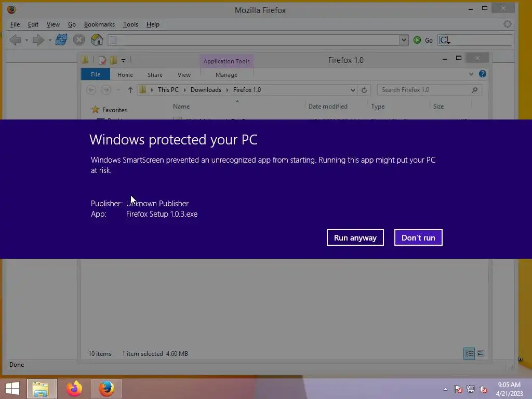The height and width of the screenshot is (399, 532).
Task: Open Action Center flag icon
Action: (x=458, y=389)
